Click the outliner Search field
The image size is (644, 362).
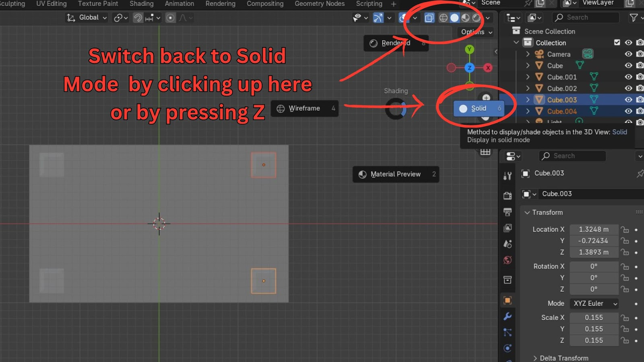click(586, 18)
